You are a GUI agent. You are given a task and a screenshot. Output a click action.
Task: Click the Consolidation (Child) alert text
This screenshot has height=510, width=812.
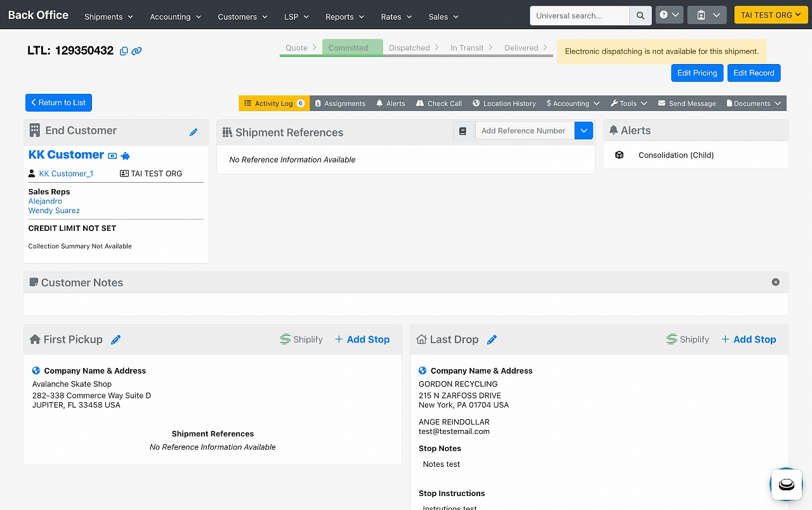[x=676, y=155]
